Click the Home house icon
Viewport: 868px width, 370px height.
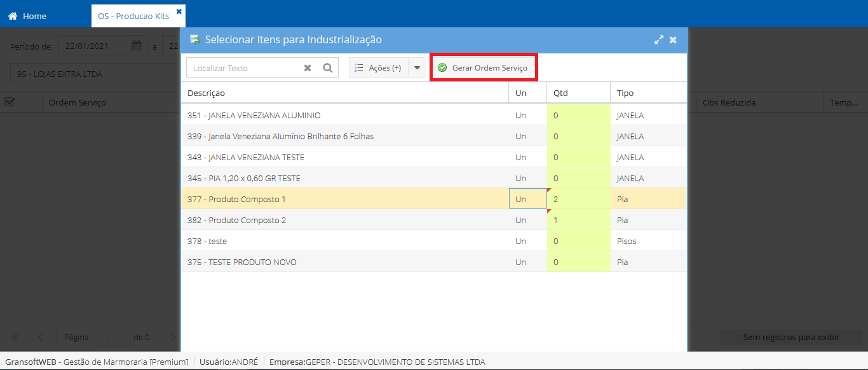coord(13,16)
